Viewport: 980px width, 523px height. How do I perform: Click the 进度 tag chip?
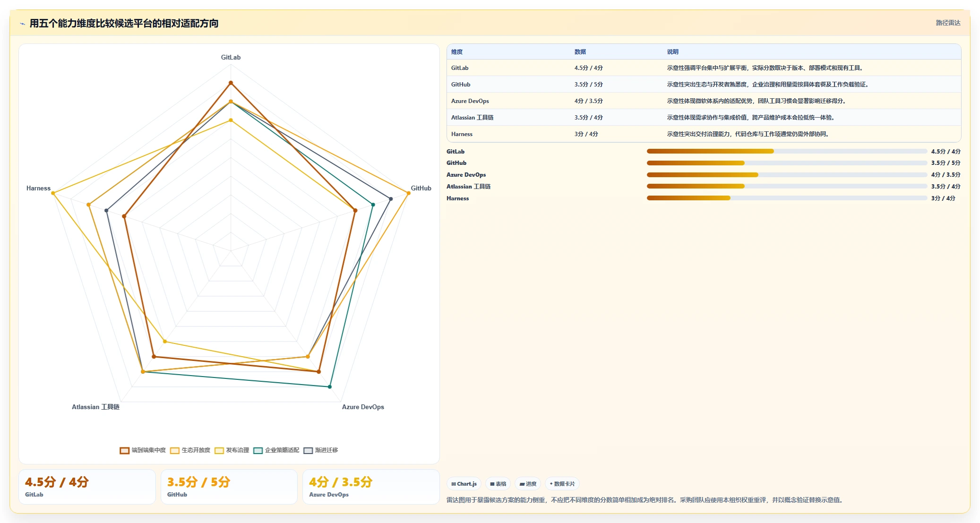pyautogui.click(x=528, y=484)
